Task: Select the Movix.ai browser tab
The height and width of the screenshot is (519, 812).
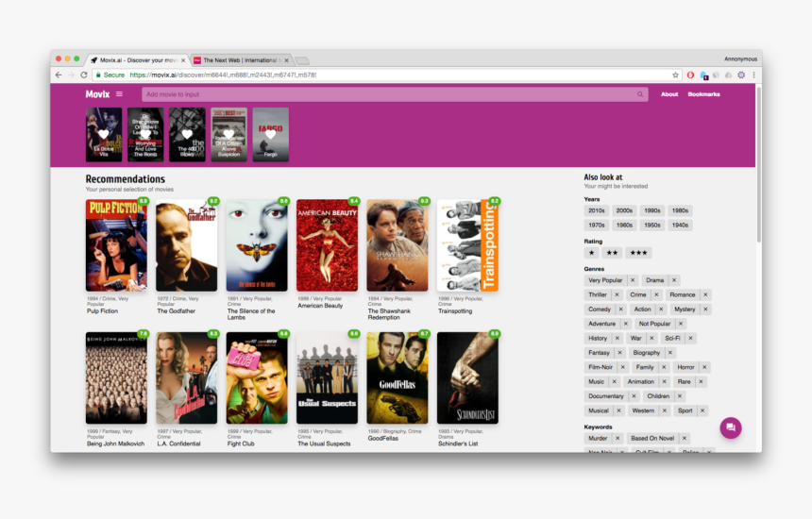Action: point(137,60)
